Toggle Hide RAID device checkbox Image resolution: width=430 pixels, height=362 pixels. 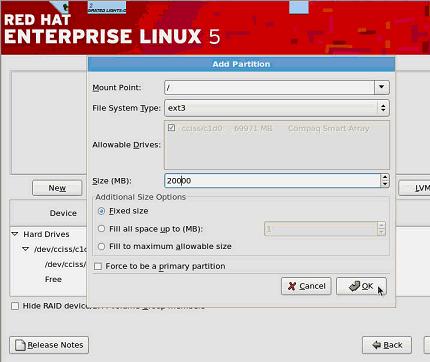pyautogui.click(x=15, y=306)
